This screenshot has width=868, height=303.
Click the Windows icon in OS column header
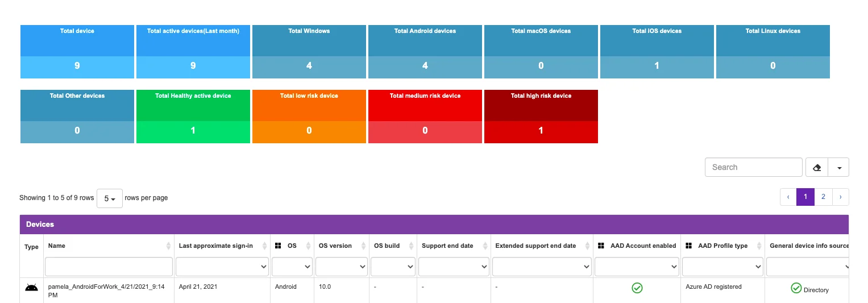click(x=278, y=246)
